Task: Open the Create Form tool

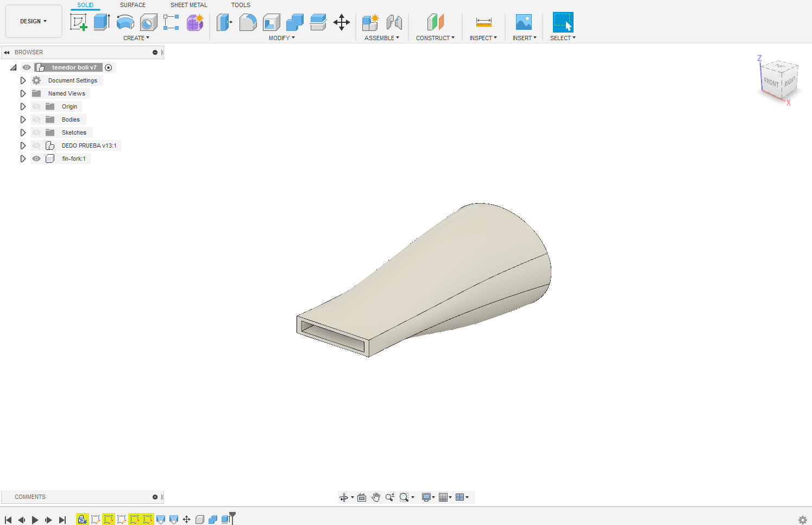Action: coord(194,22)
